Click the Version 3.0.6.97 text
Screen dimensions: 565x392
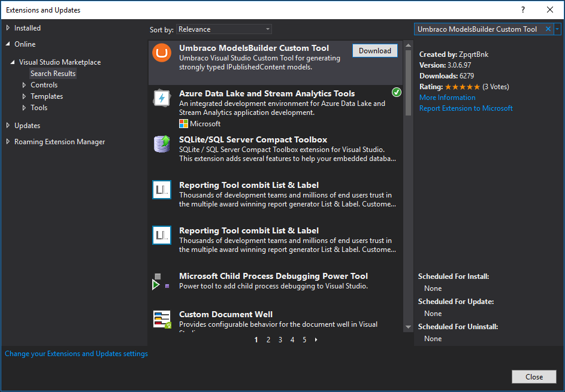pos(445,65)
